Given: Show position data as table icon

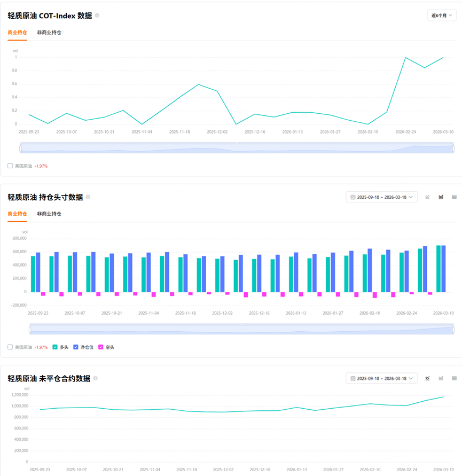Looking at the screenshot, I should point(454,197).
